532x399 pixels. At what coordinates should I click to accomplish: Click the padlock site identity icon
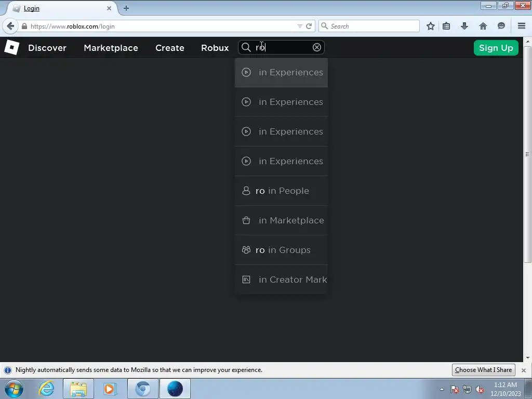24,26
